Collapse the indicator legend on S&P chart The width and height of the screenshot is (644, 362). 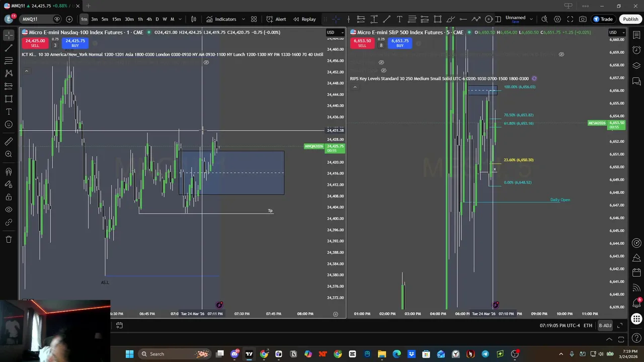coord(355,87)
